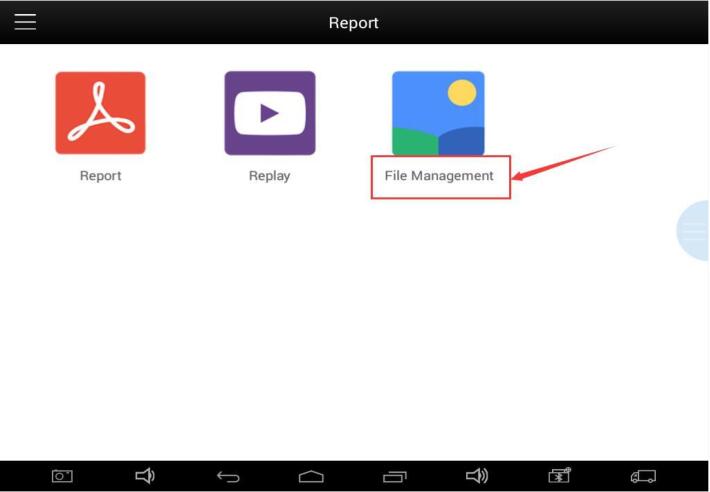Screen dimensions: 710x492
Task: Open the purple Replay video icon
Action: [270, 113]
